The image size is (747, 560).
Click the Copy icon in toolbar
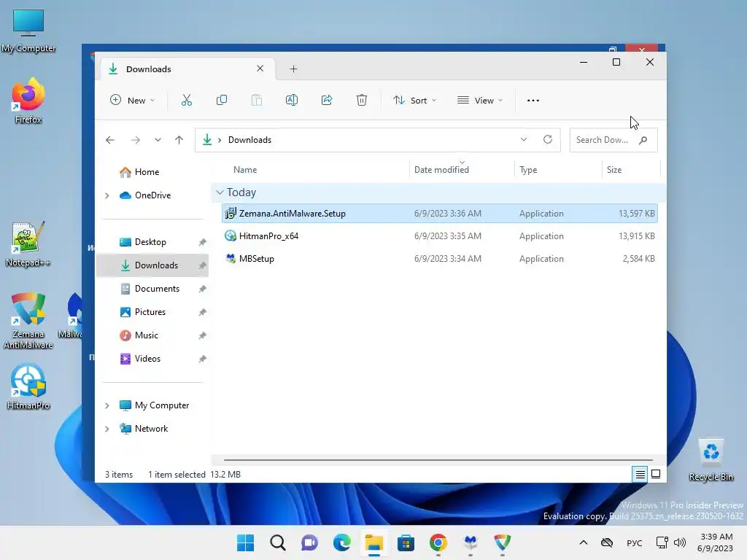tap(222, 100)
